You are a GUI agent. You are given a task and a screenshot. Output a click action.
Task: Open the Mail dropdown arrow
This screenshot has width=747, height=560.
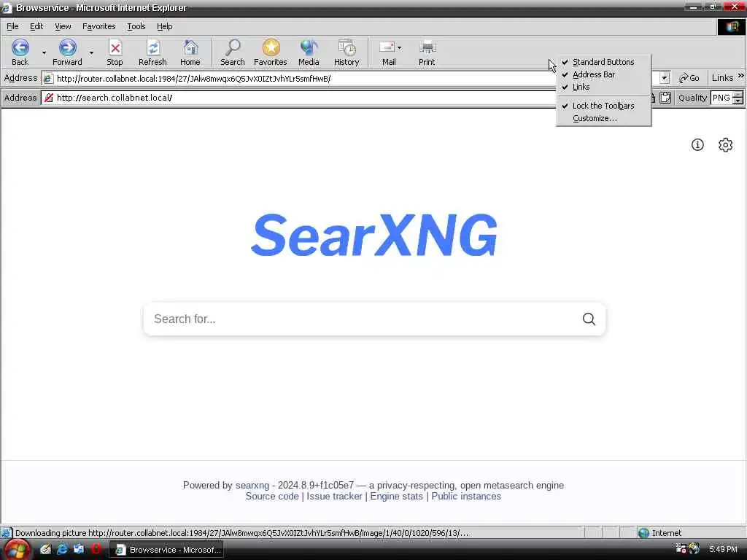click(x=399, y=47)
